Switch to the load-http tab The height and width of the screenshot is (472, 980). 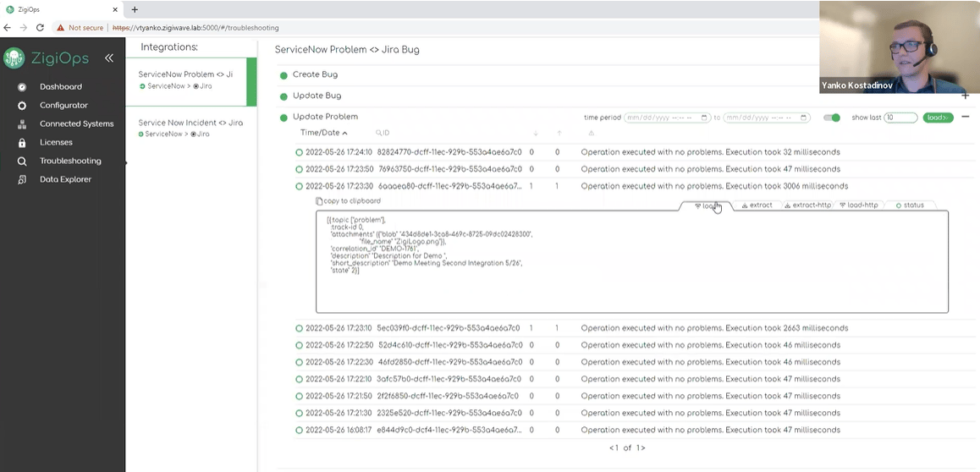click(x=859, y=206)
